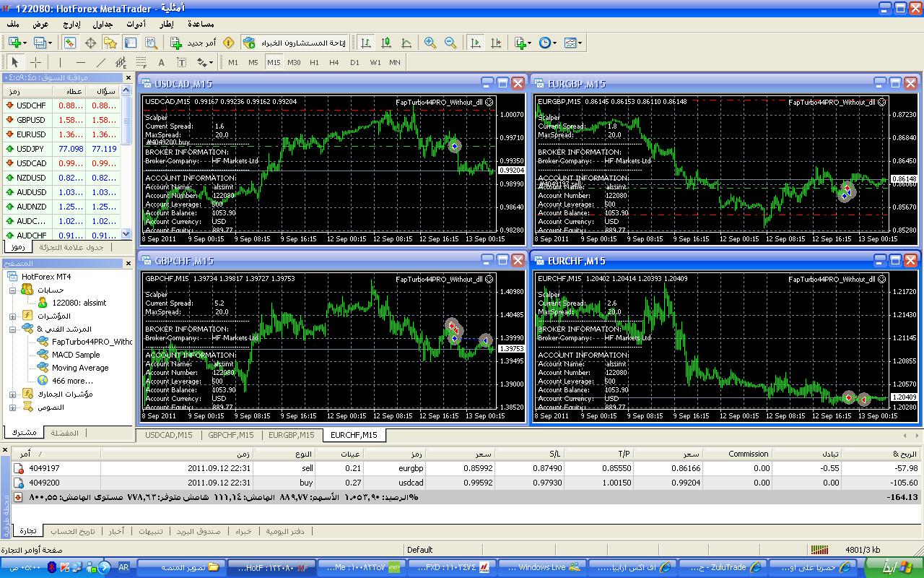Viewport: 924px width, 578px height.
Task: Open the تاريخ الحساب account history tab
Action: coord(72,531)
